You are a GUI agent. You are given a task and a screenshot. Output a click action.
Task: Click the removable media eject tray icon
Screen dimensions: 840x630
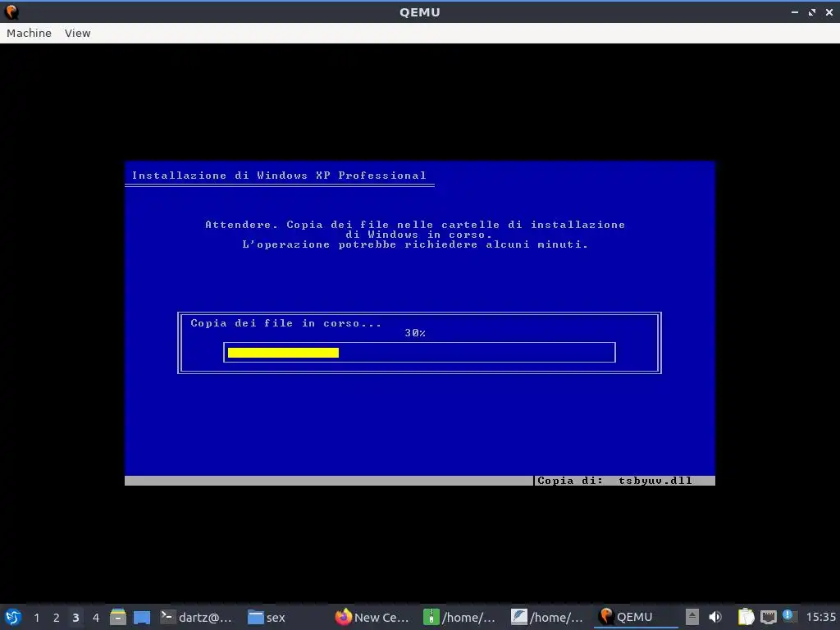pyautogui.click(x=692, y=617)
